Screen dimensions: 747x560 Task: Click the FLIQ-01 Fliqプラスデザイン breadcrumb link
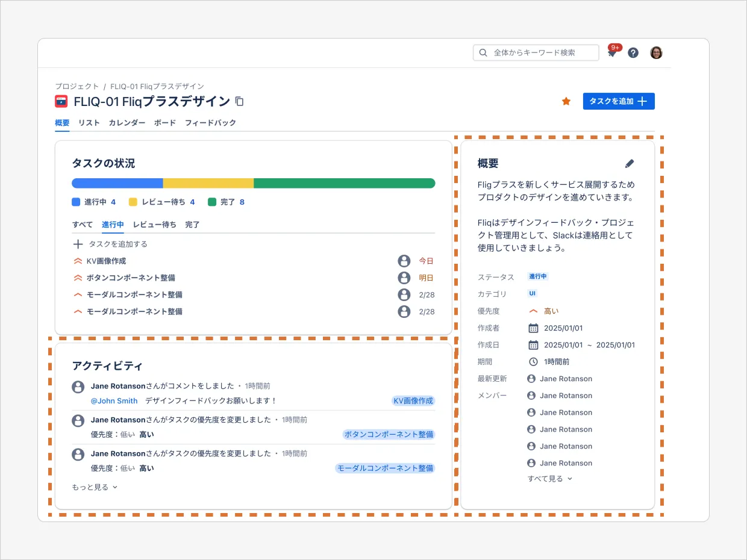click(157, 86)
